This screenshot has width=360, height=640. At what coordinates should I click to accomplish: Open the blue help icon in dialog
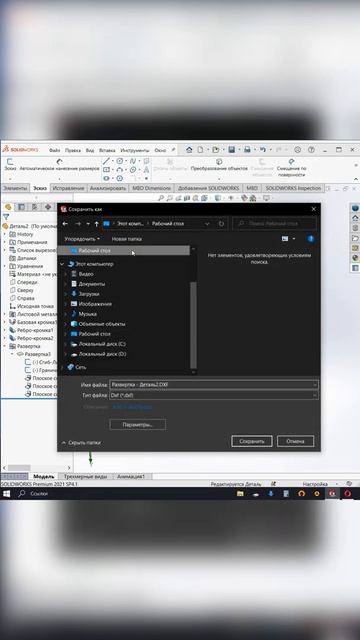[311, 239]
